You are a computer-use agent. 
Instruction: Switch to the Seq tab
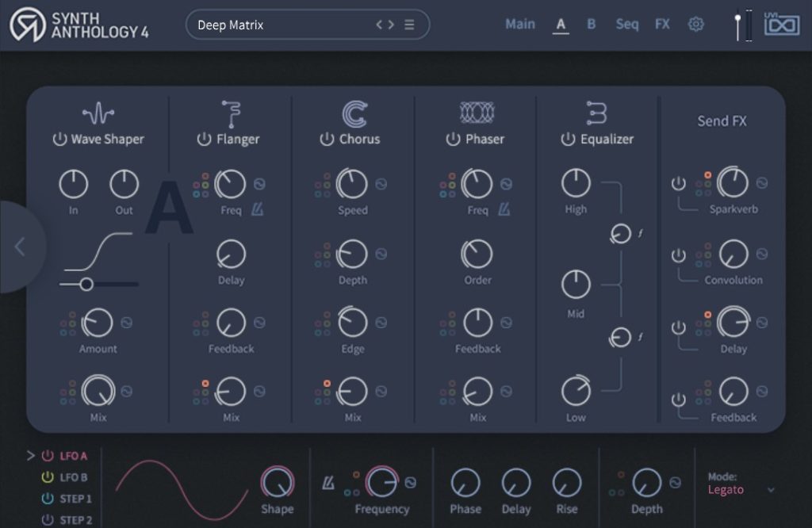point(626,25)
